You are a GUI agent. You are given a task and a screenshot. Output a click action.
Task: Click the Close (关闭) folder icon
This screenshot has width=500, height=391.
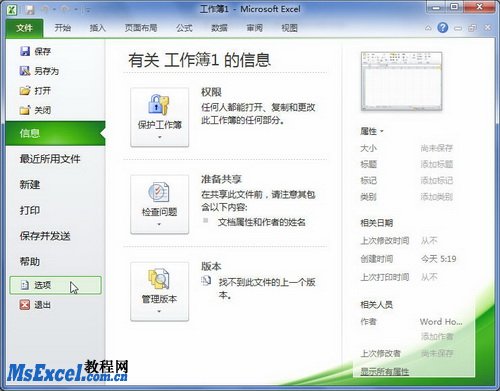click(x=25, y=110)
